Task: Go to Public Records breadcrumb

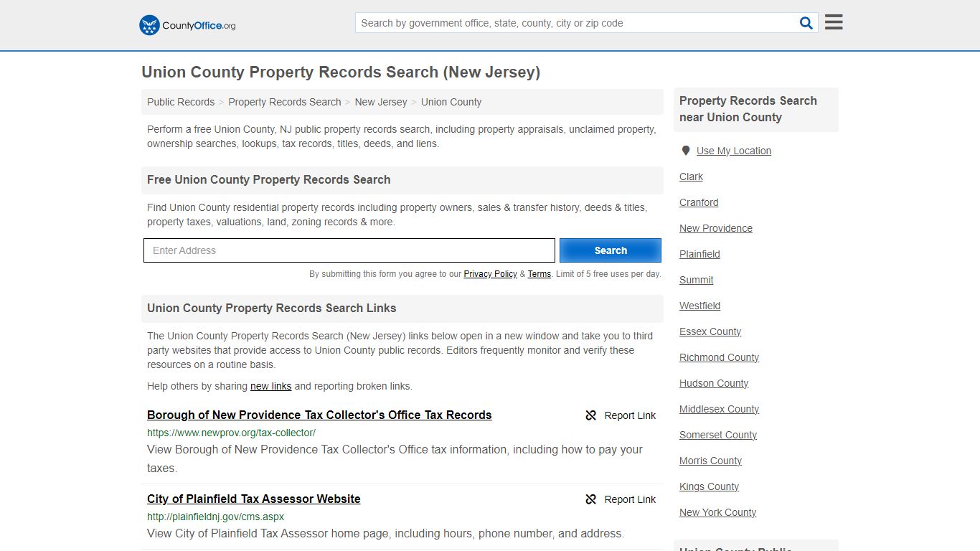Action: (x=181, y=102)
